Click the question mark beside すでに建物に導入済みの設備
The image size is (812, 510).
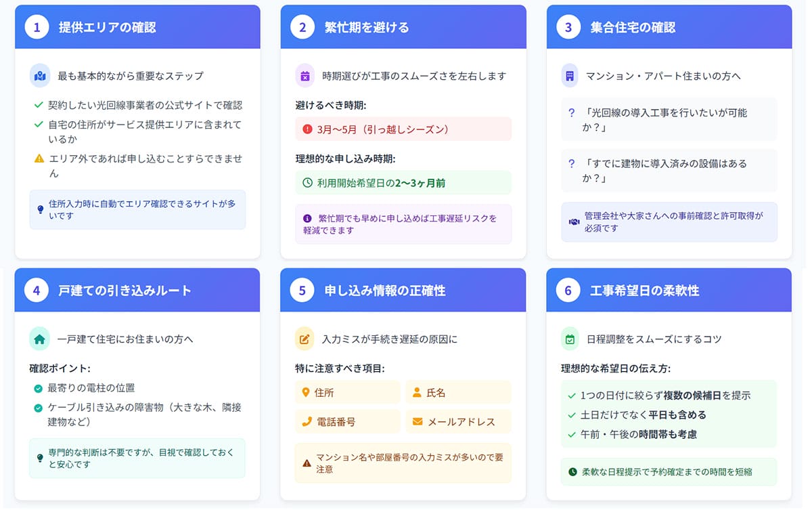pos(572,163)
